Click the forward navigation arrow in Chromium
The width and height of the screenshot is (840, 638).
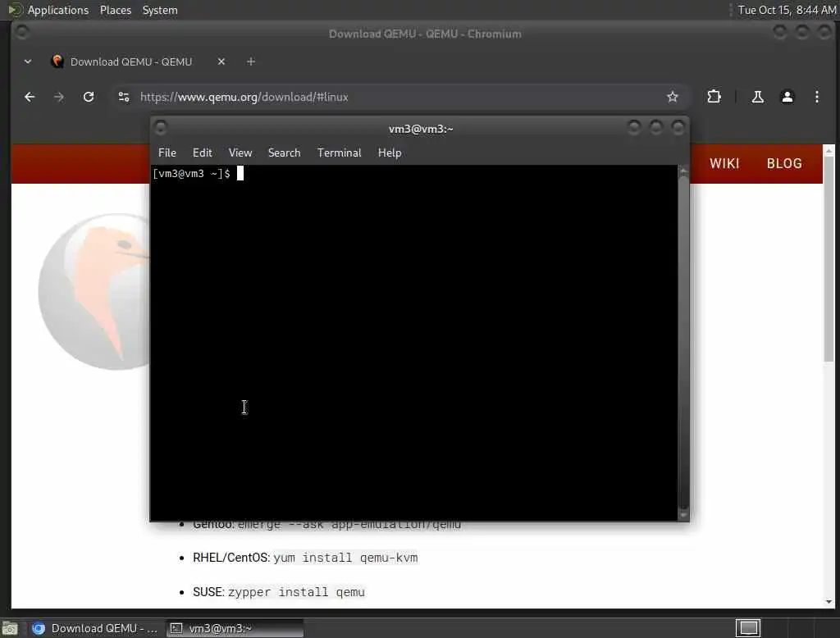pos(59,97)
